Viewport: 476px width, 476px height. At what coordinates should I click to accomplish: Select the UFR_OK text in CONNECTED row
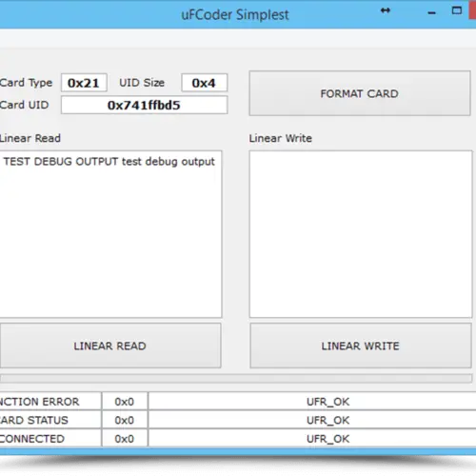[x=327, y=439]
